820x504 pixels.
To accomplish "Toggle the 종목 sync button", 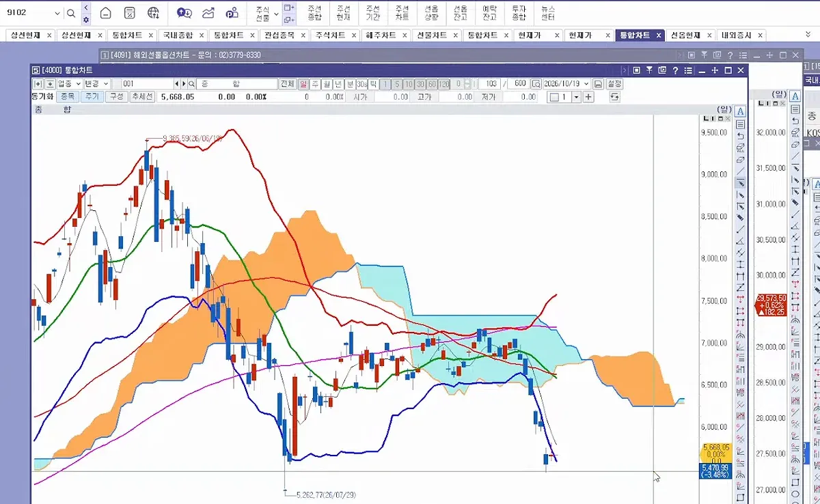I will click(x=67, y=97).
